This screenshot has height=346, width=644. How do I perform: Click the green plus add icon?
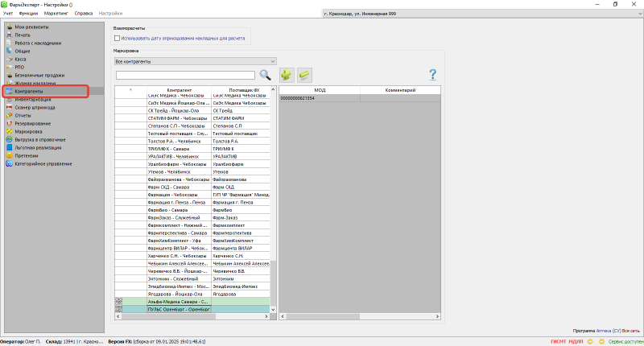pyautogui.click(x=287, y=75)
